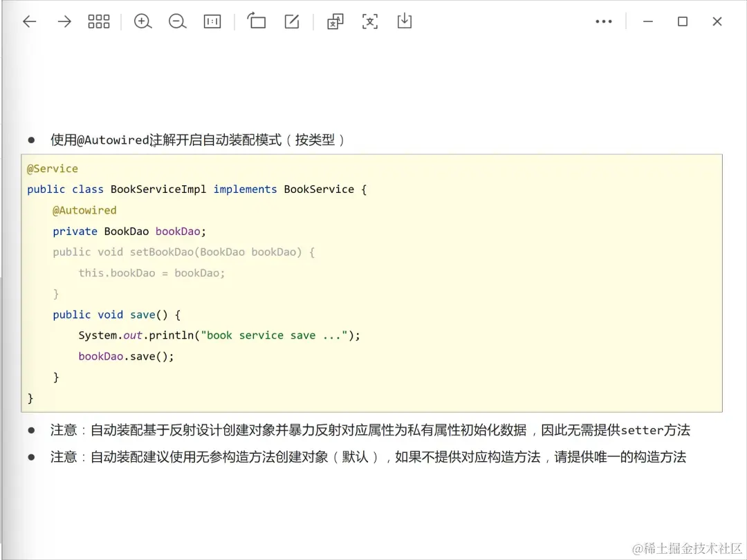Image resolution: width=747 pixels, height=560 pixels.
Task: Zoom in on the image
Action: [x=142, y=21]
